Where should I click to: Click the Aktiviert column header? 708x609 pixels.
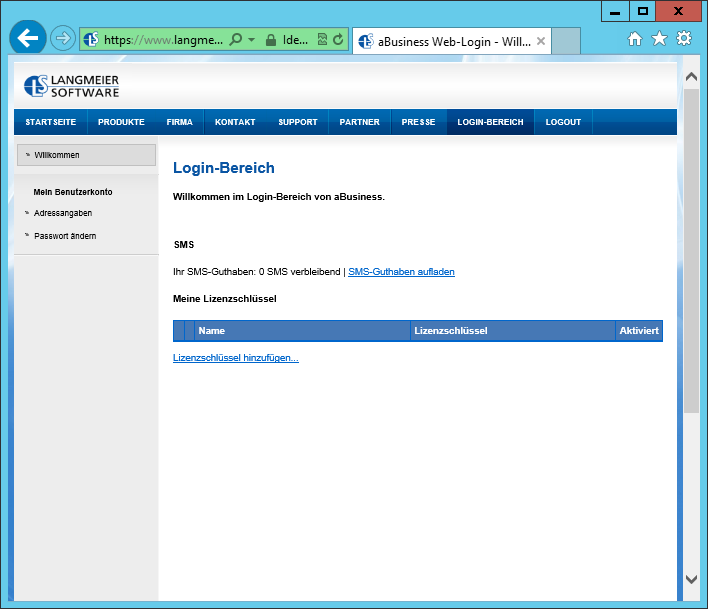pos(639,331)
